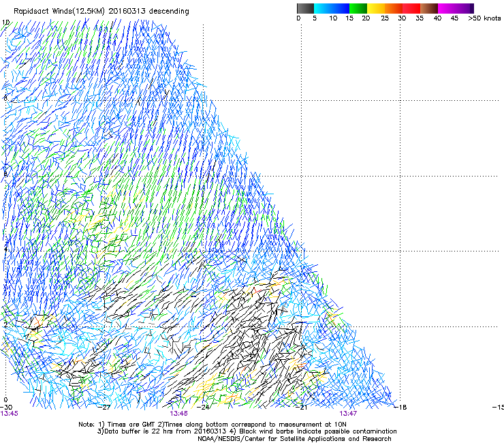Click the legend number '25'
Viewport: 504px width, 443px height.
point(385,18)
